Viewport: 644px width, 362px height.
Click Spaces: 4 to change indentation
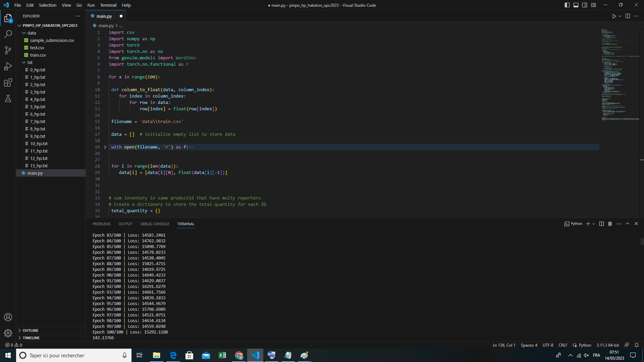[529, 345]
